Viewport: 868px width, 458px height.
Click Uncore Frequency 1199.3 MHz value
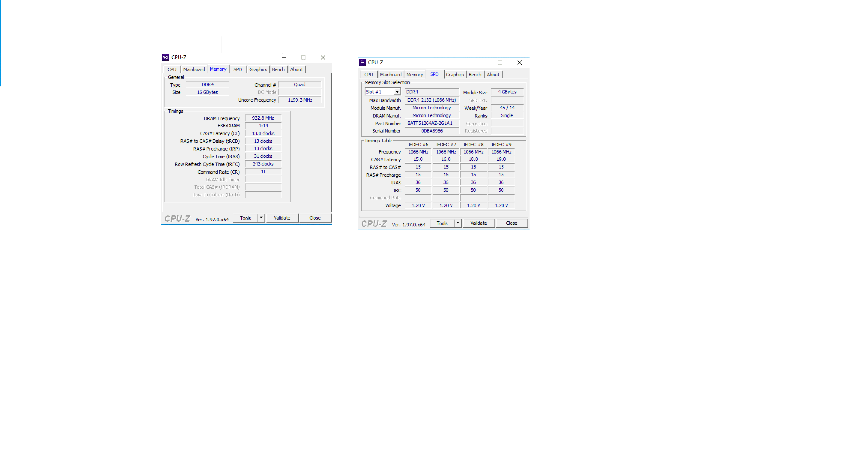[x=300, y=100]
